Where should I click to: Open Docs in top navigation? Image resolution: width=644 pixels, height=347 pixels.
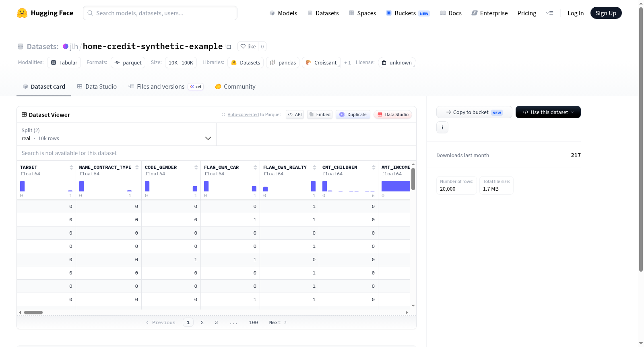(450, 13)
